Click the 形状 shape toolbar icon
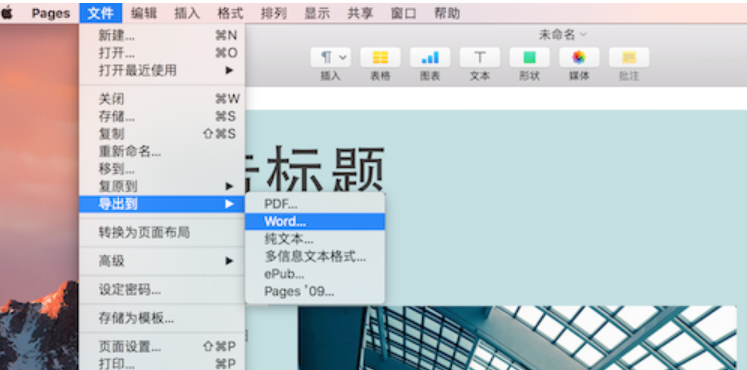The height and width of the screenshot is (370, 747). pyautogui.click(x=529, y=58)
